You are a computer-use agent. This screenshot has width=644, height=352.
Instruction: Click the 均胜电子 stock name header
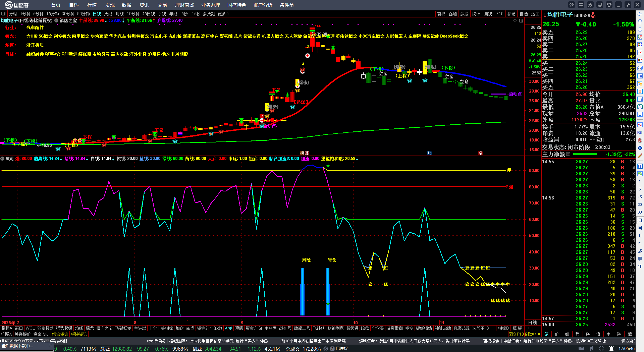click(560, 15)
